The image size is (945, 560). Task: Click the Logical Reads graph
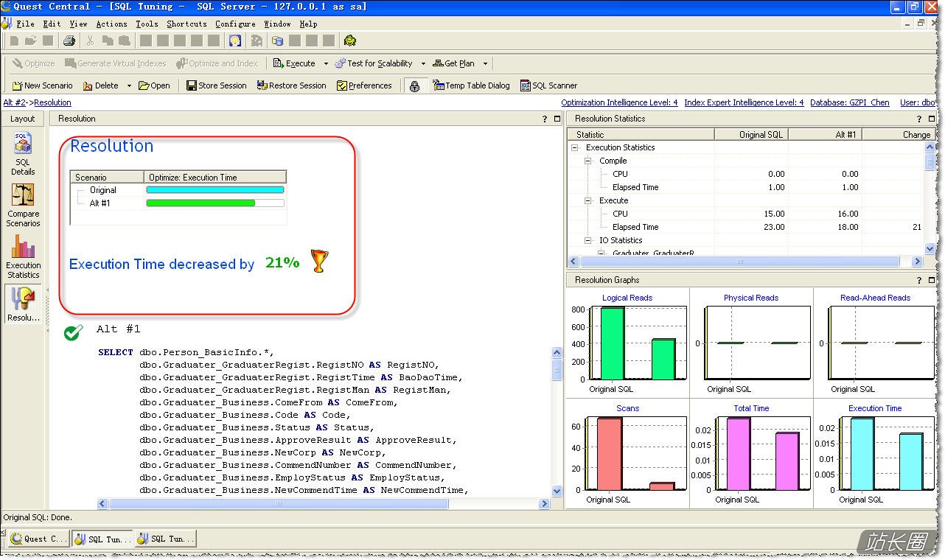627,343
